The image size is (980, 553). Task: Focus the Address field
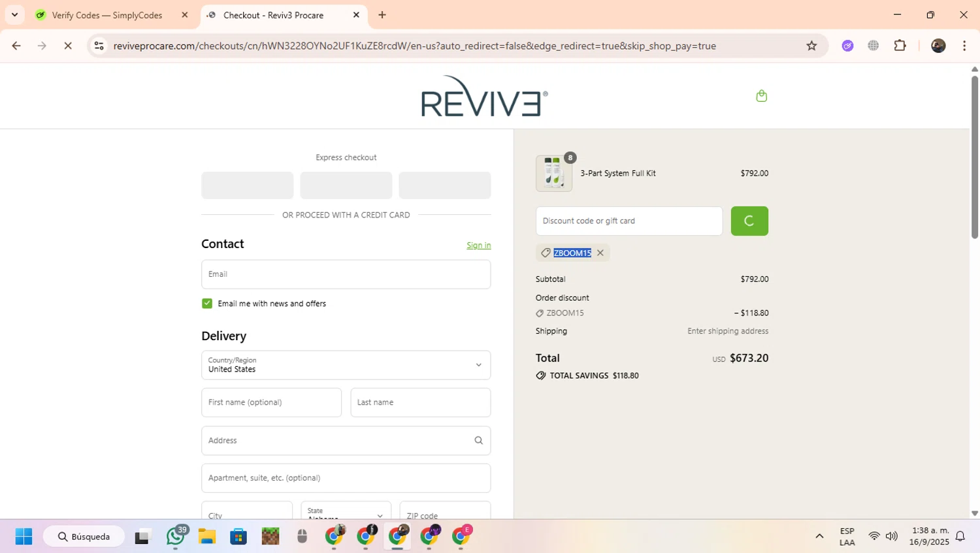346,441
